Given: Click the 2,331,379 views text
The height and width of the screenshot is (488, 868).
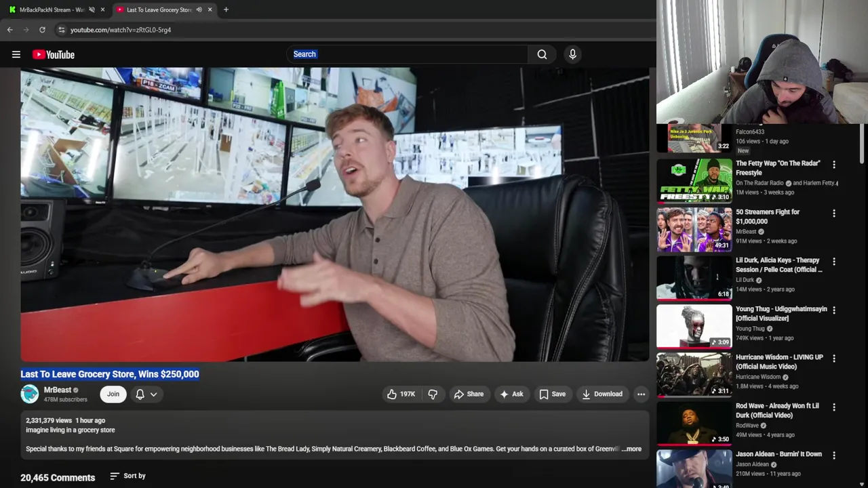Looking at the screenshot, I should click(49, 420).
